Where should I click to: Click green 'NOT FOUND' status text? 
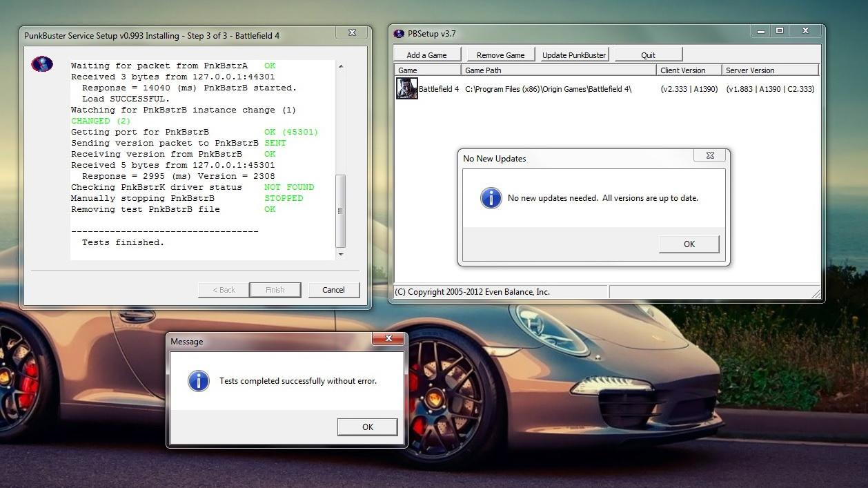[289, 187]
